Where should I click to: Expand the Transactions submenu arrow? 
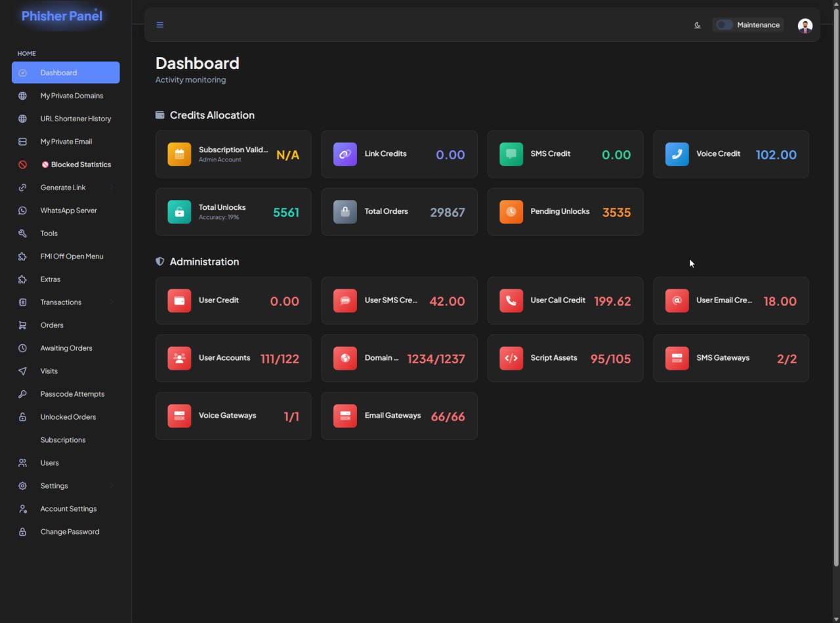pyautogui.click(x=112, y=302)
